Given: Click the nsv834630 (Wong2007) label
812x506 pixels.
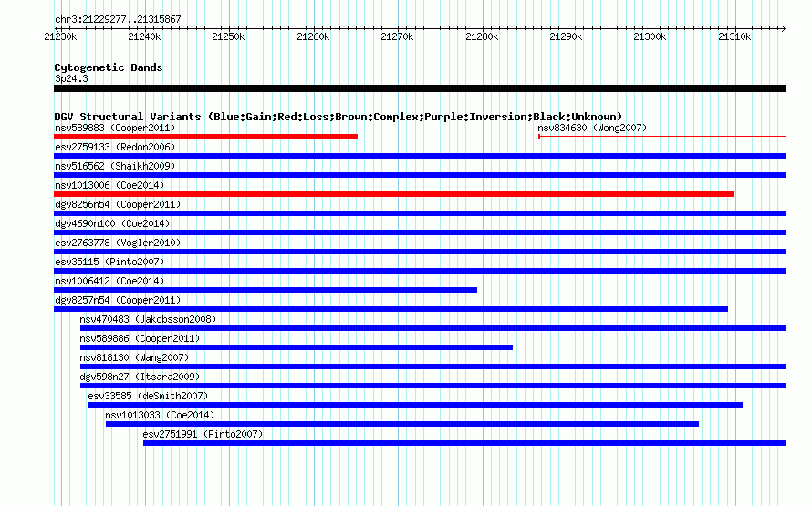Looking at the screenshot, I should (x=592, y=128).
